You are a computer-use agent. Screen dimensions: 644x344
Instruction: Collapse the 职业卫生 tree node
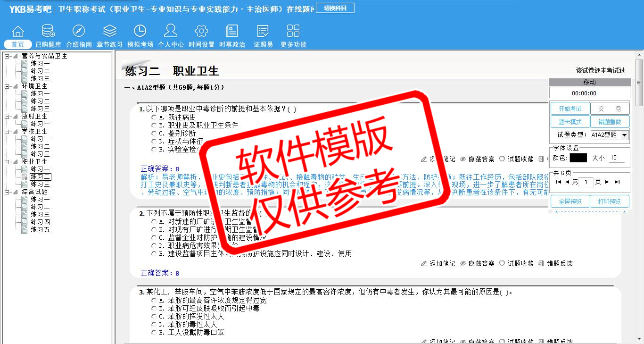tap(7, 161)
